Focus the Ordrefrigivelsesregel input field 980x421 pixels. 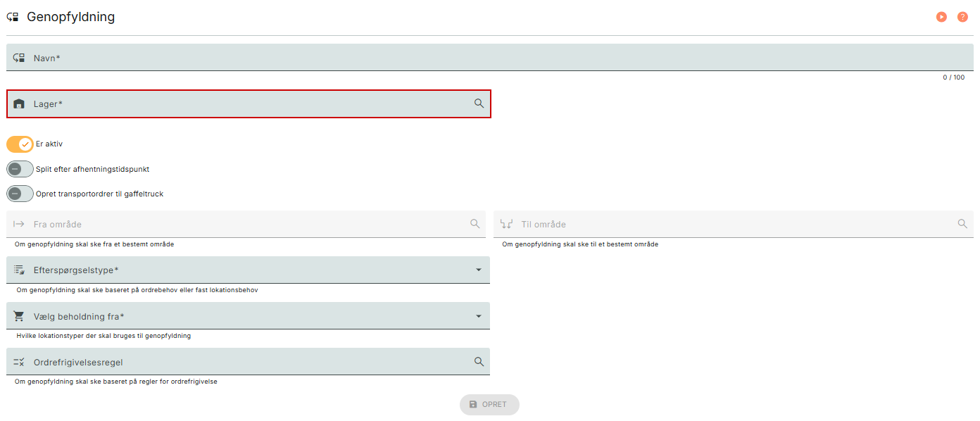[248, 362]
